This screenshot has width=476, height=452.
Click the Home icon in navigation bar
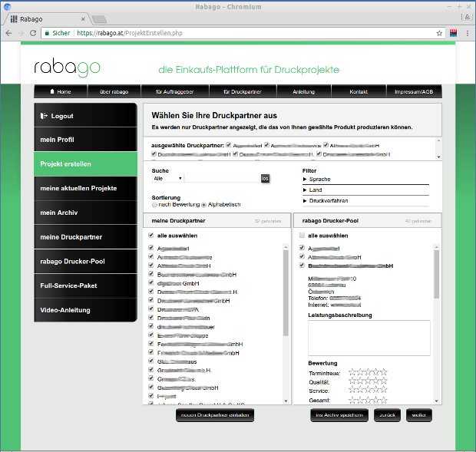(x=52, y=91)
